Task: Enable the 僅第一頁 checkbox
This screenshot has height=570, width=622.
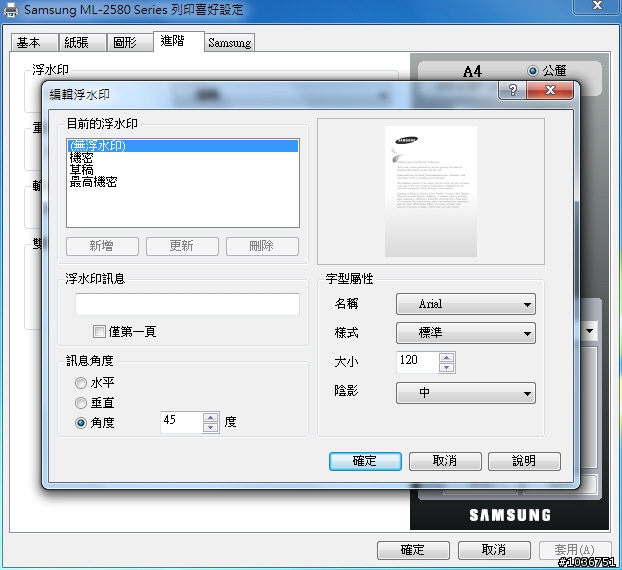Action: coord(99,331)
